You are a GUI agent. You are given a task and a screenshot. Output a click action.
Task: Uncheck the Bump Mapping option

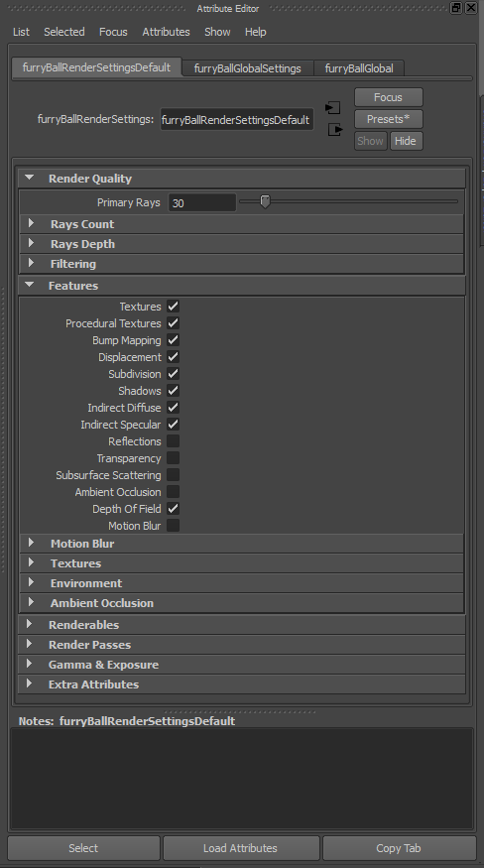[173, 340]
